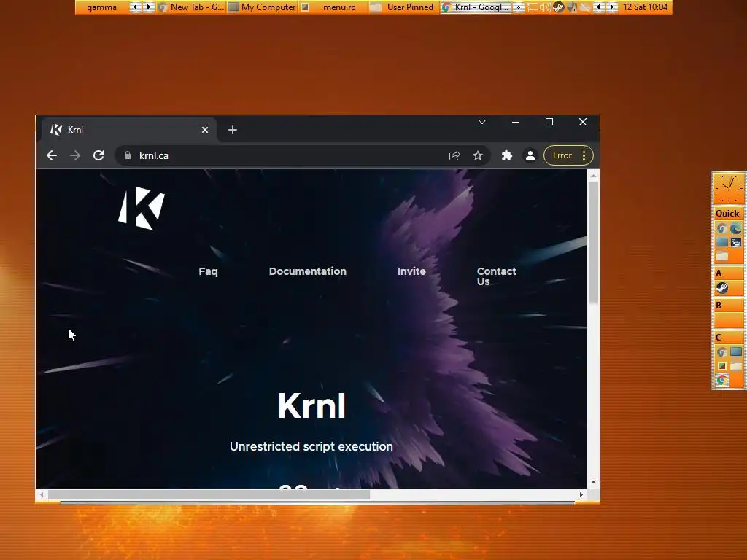Switch to My Computer taskbar item

[263, 7]
